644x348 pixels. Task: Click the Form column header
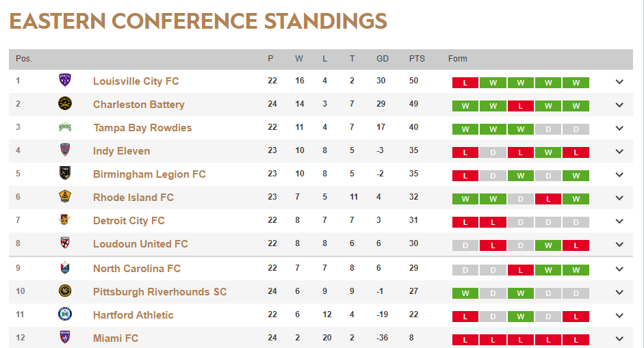(x=458, y=59)
